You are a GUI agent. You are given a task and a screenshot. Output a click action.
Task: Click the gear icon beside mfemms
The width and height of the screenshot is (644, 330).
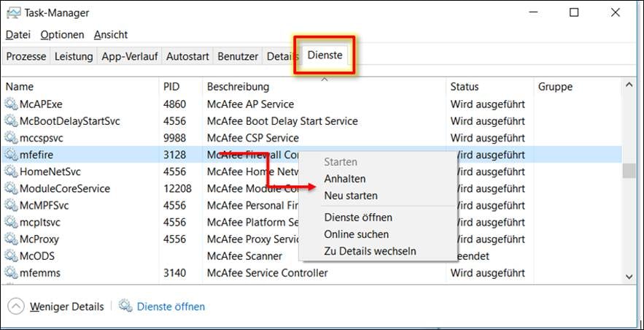click(11, 272)
